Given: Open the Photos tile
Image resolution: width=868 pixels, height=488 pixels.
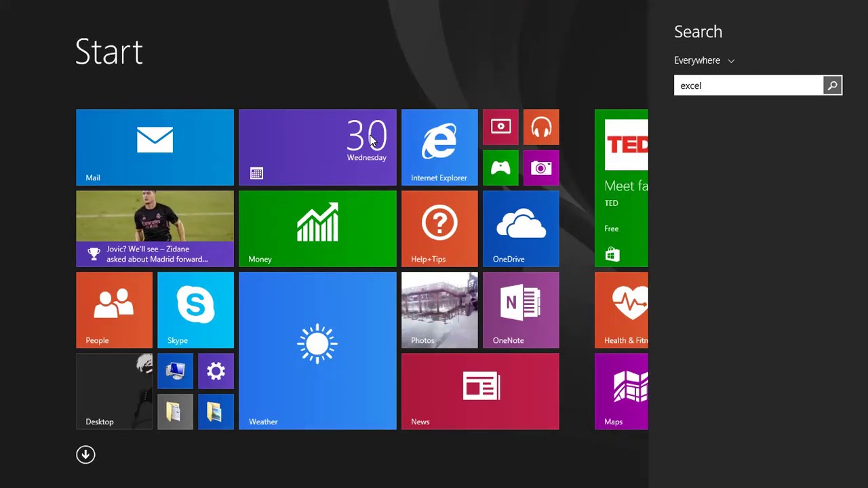Looking at the screenshot, I should point(439,310).
